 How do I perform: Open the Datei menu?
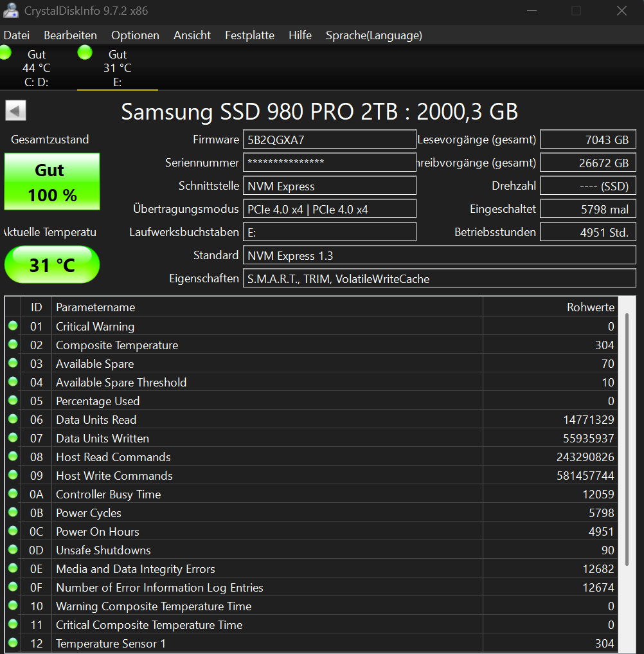(x=17, y=35)
